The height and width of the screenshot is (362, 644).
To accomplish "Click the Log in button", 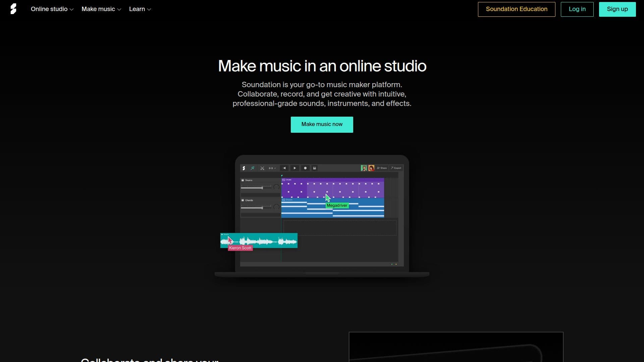I will [x=577, y=9].
